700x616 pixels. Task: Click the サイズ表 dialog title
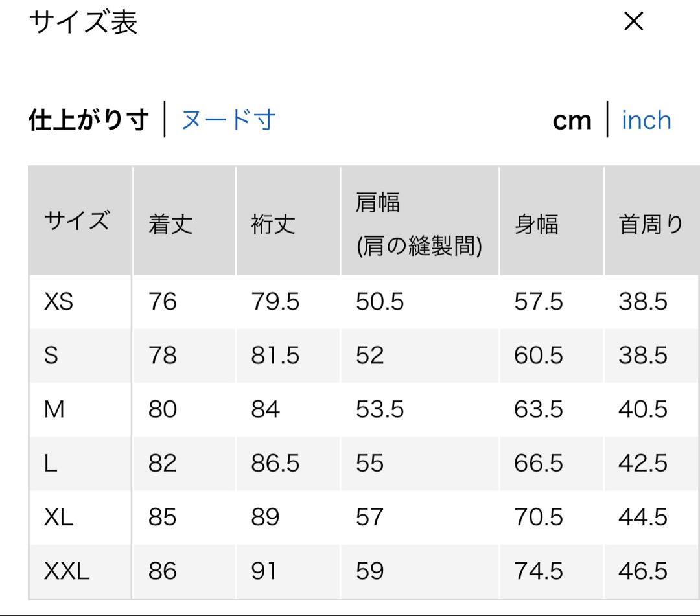(84, 22)
